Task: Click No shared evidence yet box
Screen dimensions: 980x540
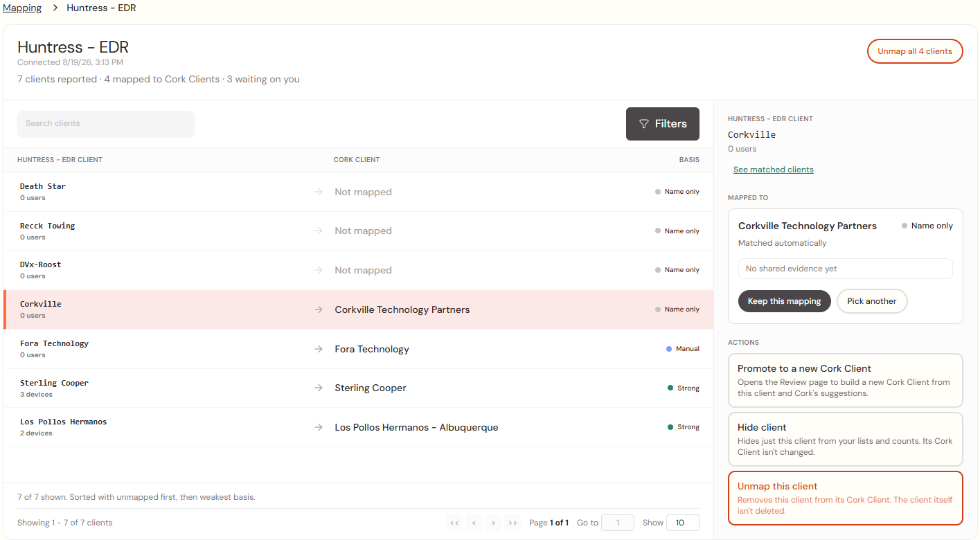Action: 846,269
